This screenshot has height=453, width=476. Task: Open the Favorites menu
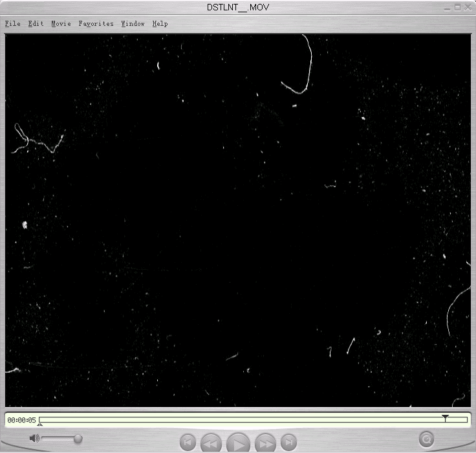pyautogui.click(x=96, y=24)
